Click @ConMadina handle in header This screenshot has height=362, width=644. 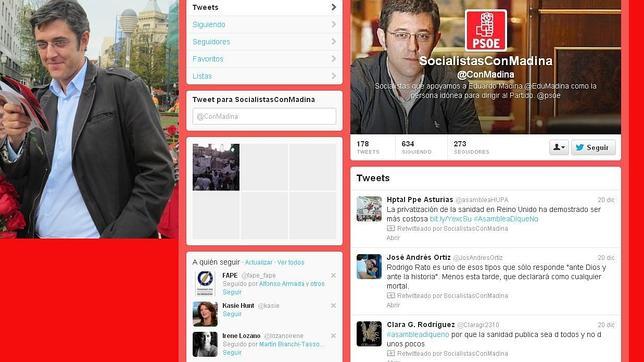(485, 75)
